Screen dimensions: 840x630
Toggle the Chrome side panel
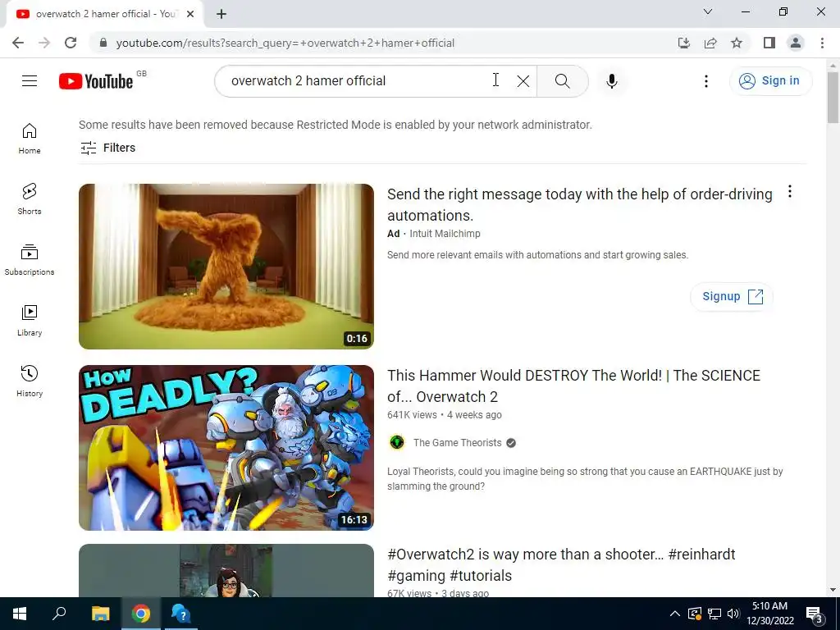point(769,43)
